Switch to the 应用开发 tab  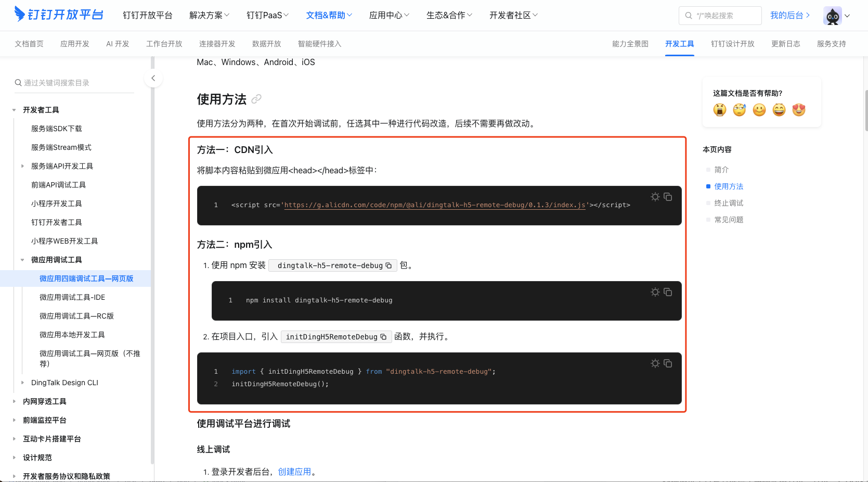click(75, 44)
